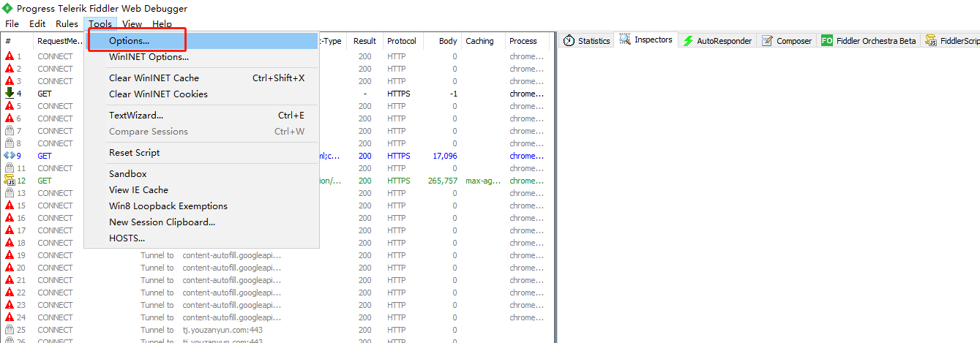The width and height of the screenshot is (980, 343).
Task: Click lock icon of session 11
Action: click(10, 168)
